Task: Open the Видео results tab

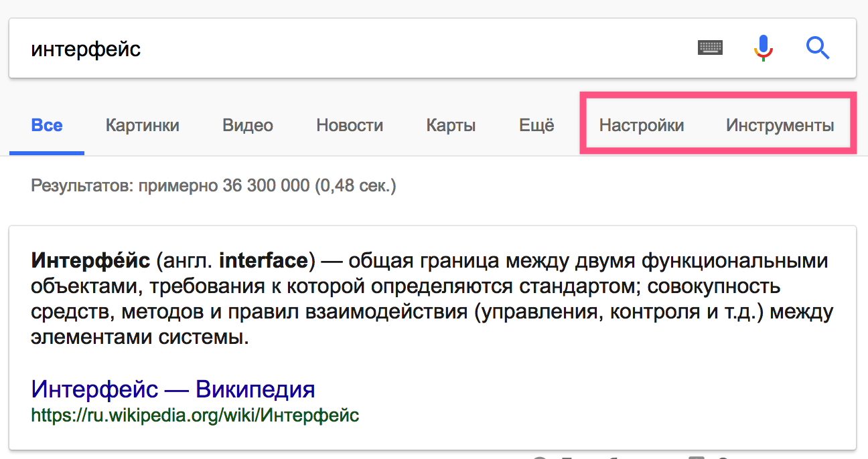Action: click(x=248, y=126)
